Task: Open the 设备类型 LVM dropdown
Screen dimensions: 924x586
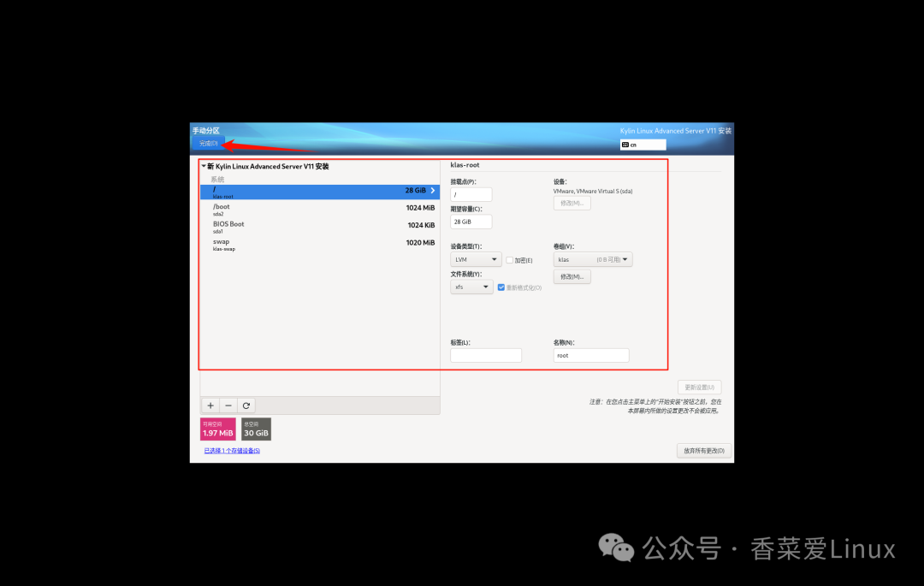Action: pyautogui.click(x=476, y=259)
